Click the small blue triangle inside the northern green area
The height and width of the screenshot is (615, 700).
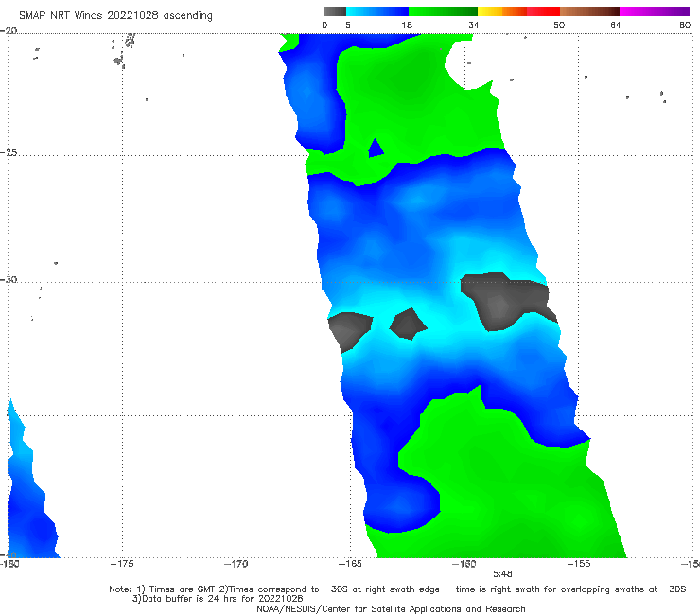pos(376,149)
